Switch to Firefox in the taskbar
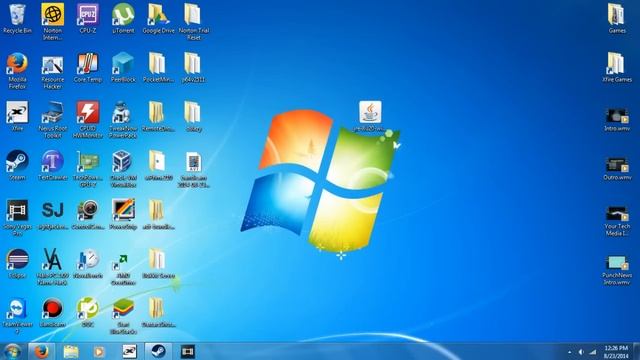The image size is (640, 360). pyautogui.click(x=41, y=351)
